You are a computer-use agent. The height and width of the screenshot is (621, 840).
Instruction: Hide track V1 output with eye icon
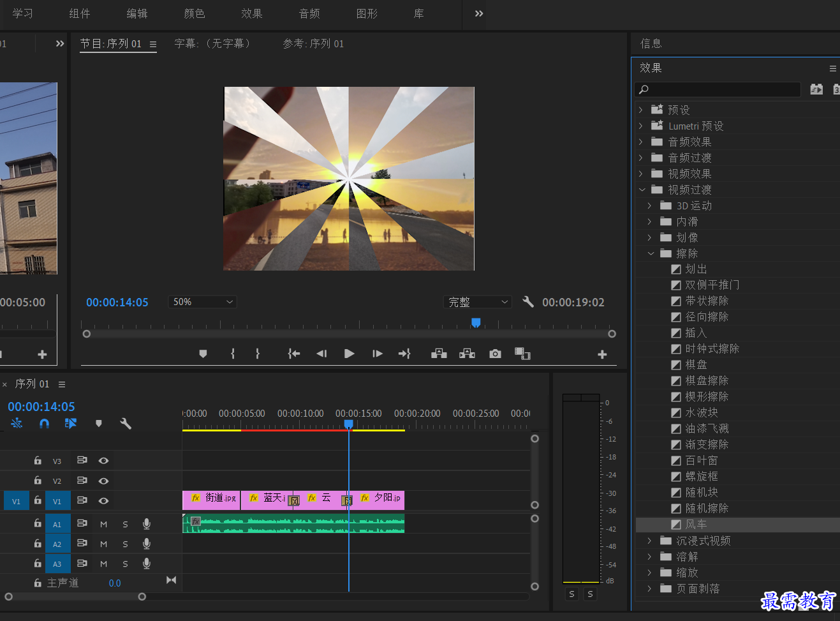[x=103, y=501]
